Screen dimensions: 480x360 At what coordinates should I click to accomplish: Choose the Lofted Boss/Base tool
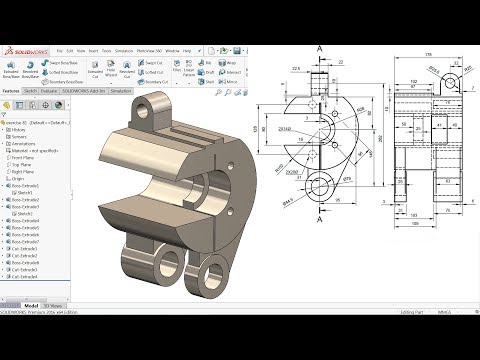[60, 72]
